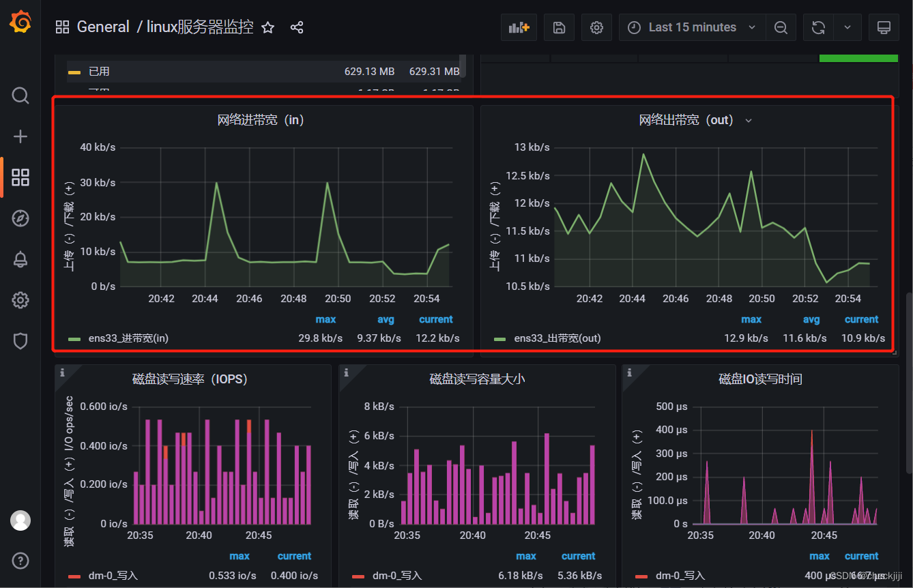The height and width of the screenshot is (588, 913).
Task: Open the Alerting bell section
Action: [20, 259]
